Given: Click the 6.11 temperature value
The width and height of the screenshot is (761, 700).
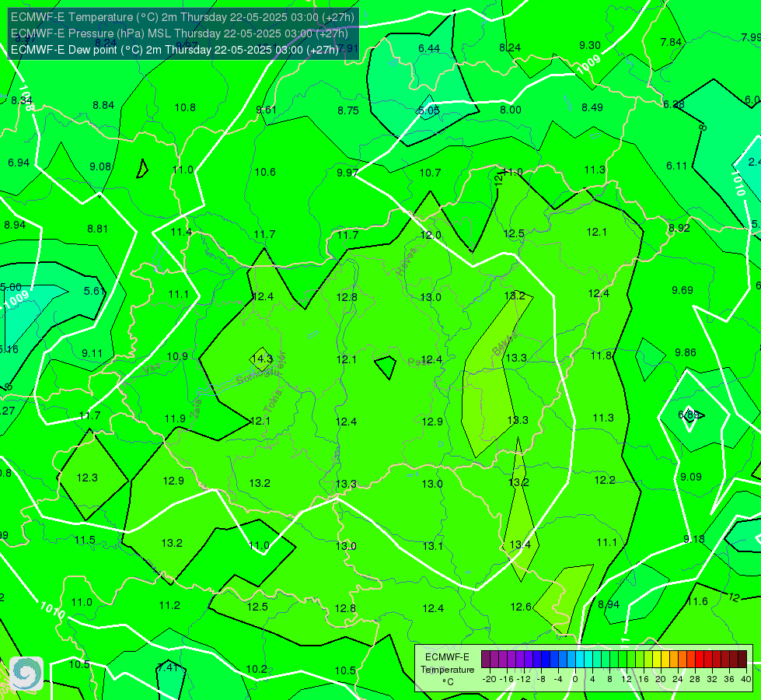Looking at the screenshot, I should point(676,166).
